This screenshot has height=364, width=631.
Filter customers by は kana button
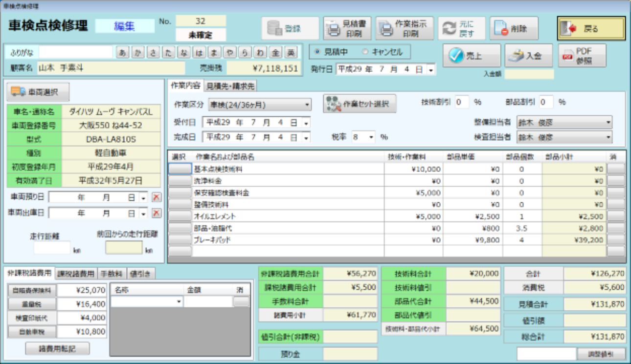(x=199, y=53)
